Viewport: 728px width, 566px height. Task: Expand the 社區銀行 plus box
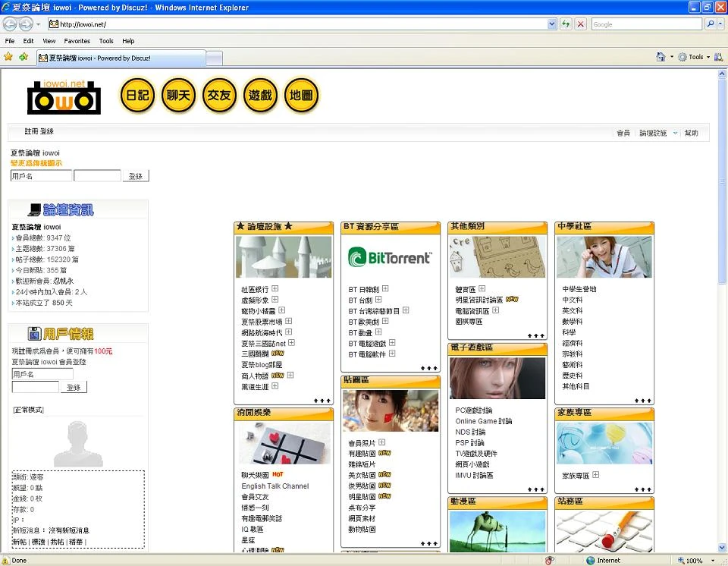tap(275, 288)
